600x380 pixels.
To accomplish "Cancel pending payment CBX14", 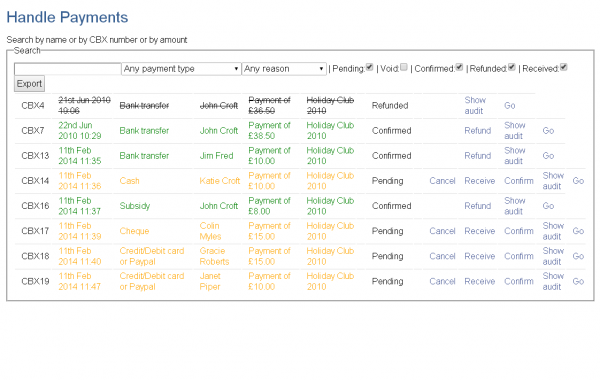I will (x=442, y=181).
